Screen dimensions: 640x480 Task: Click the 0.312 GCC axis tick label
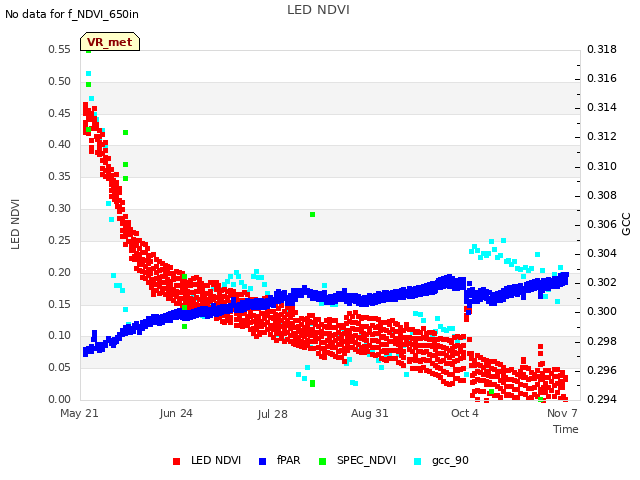(602, 136)
